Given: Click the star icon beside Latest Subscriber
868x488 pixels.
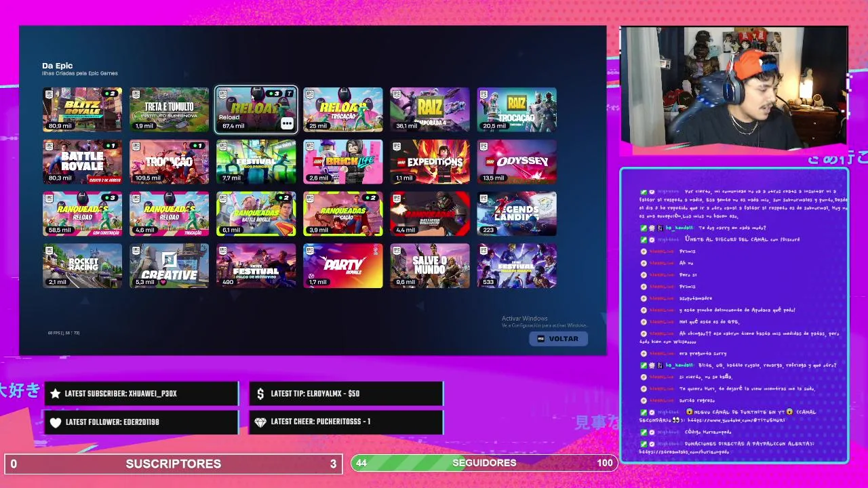Looking at the screenshot, I should [56, 394].
